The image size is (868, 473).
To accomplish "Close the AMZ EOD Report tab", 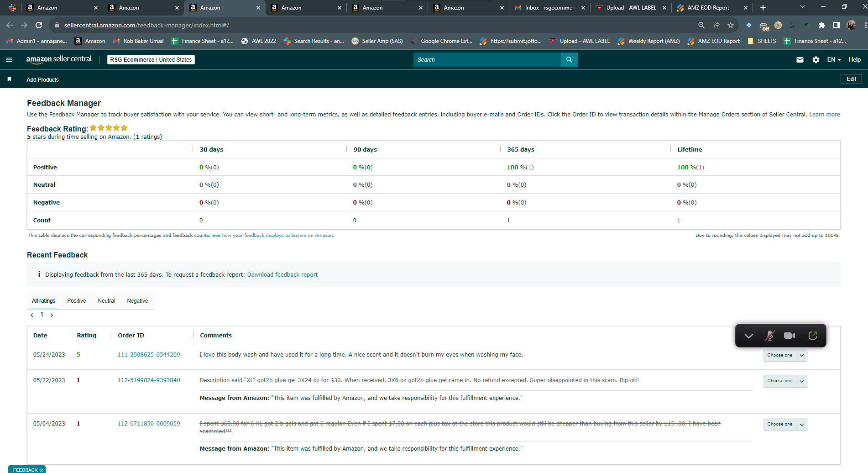I will coord(746,8).
